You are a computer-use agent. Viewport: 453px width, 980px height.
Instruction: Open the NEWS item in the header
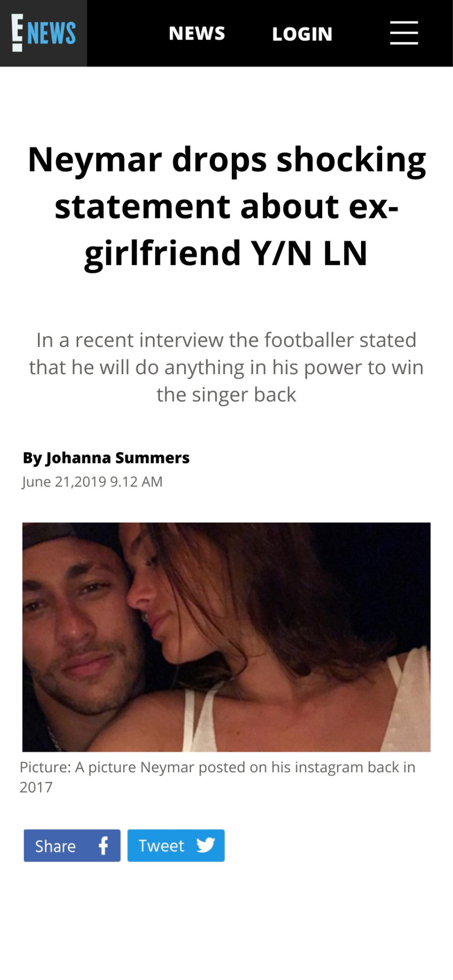click(197, 34)
